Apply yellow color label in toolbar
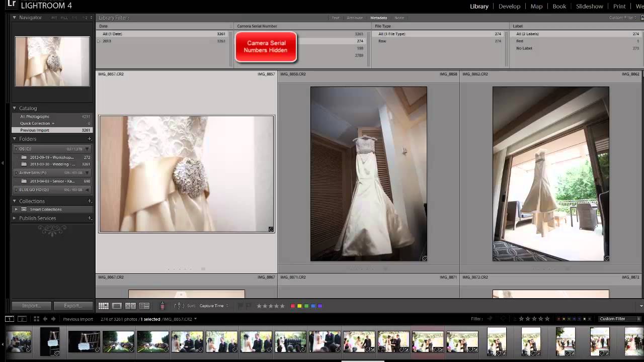This screenshot has width=644, height=362. [299, 306]
